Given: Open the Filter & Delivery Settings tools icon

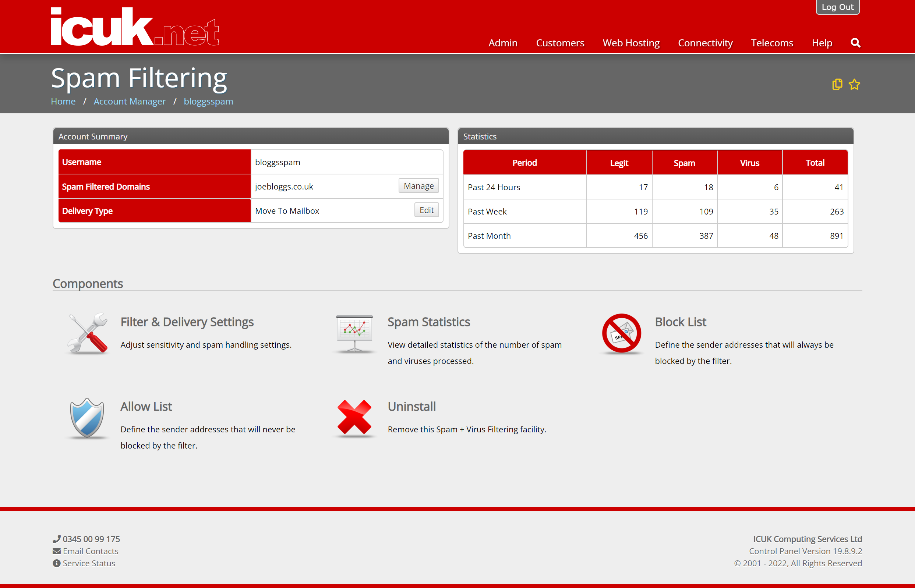Looking at the screenshot, I should click(x=88, y=333).
